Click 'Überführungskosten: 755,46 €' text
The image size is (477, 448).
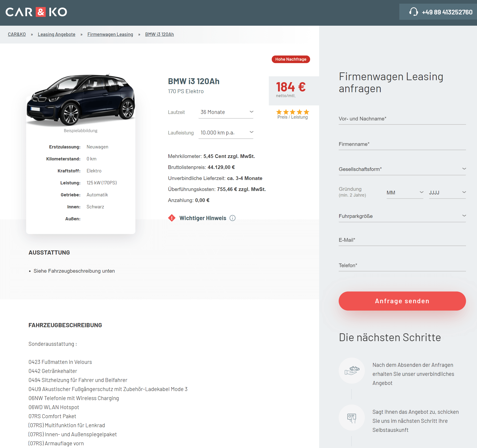(217, 189)
